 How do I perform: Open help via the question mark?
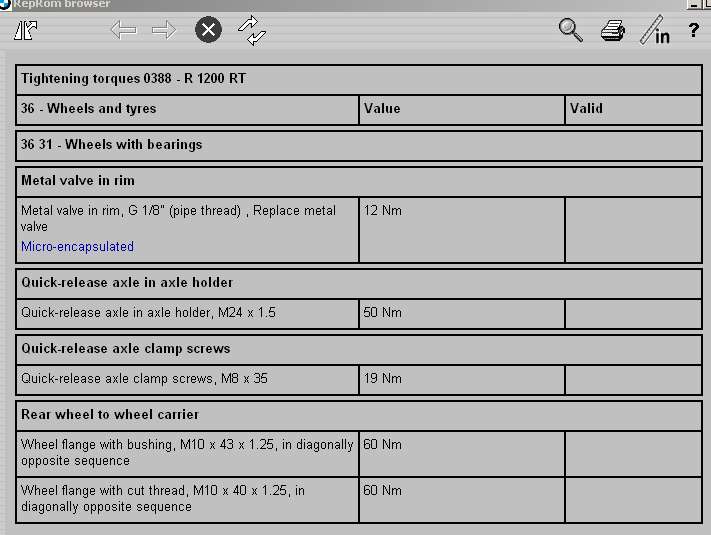[693, 30]
